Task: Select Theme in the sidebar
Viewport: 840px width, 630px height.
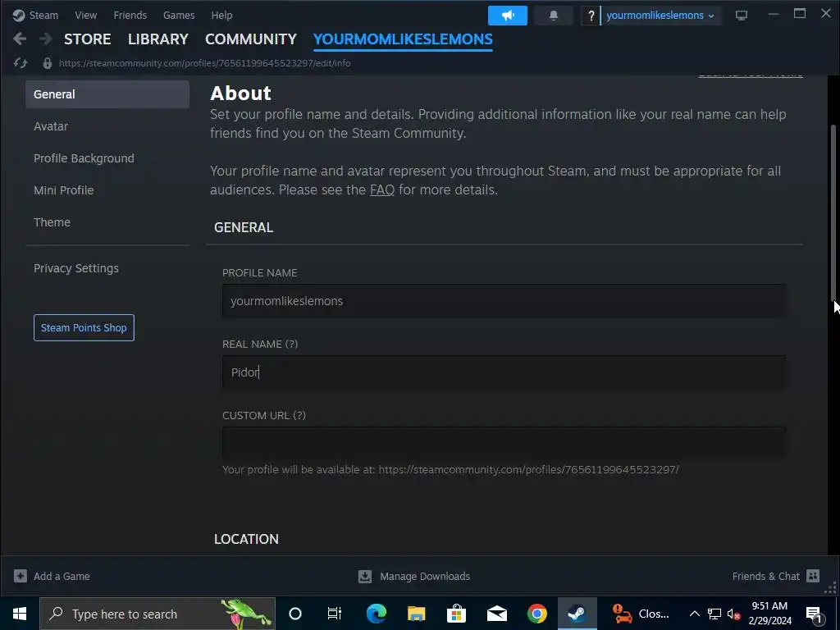Action: (52, 222)
